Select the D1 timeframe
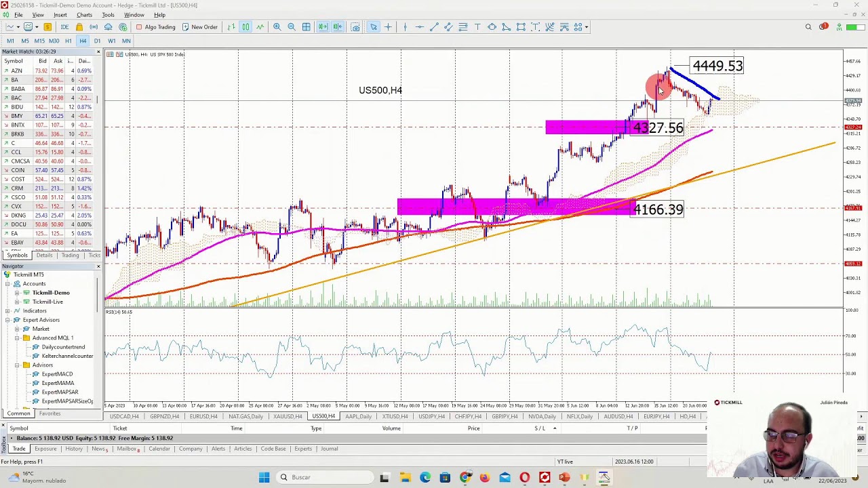This screenshot has height=488, width=868. tap(97, 41)
